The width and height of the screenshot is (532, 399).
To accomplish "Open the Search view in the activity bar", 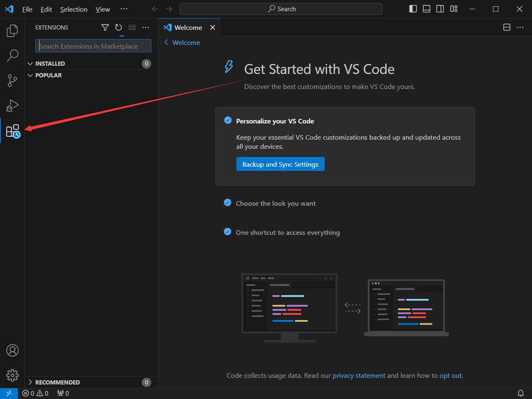I will (12, 55).
